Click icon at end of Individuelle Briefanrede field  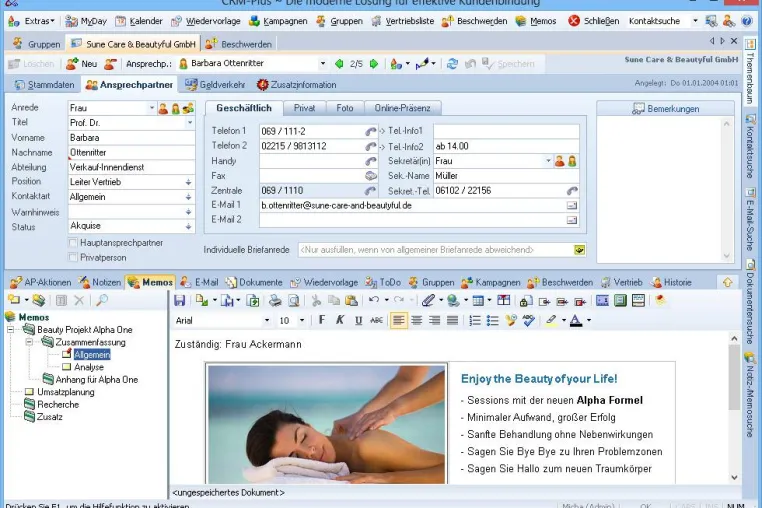[579, 250]
